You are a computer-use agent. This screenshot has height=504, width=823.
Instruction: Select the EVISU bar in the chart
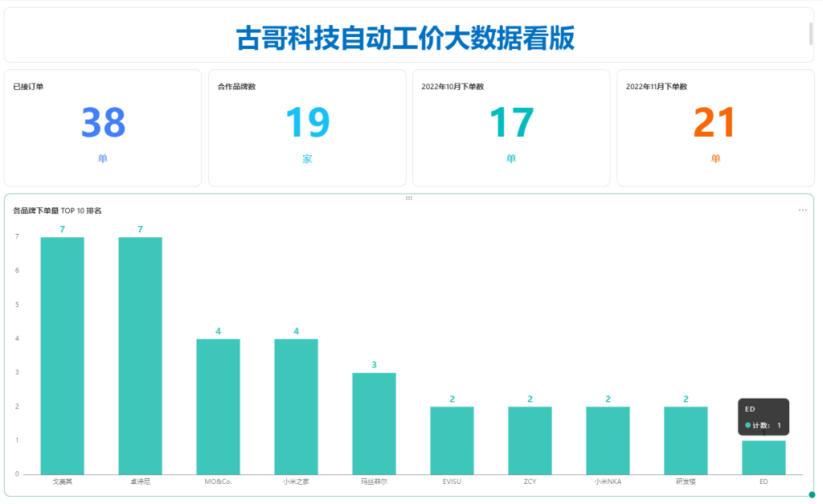click(x=452, y=440)
